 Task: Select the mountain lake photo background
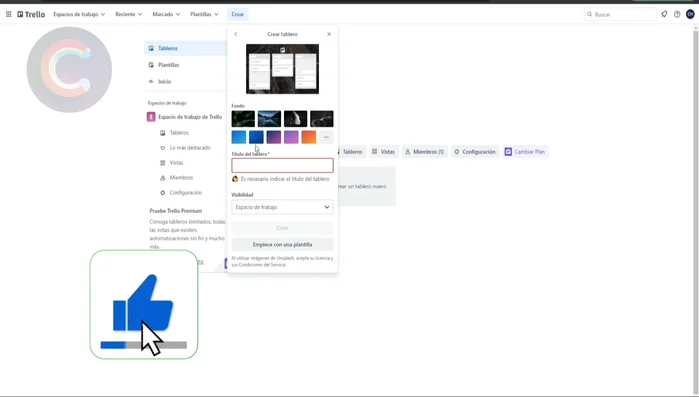tap(269, 119)
